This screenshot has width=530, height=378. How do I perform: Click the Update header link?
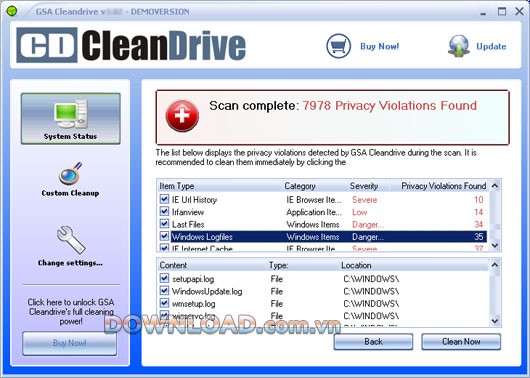tap(491, 46)
